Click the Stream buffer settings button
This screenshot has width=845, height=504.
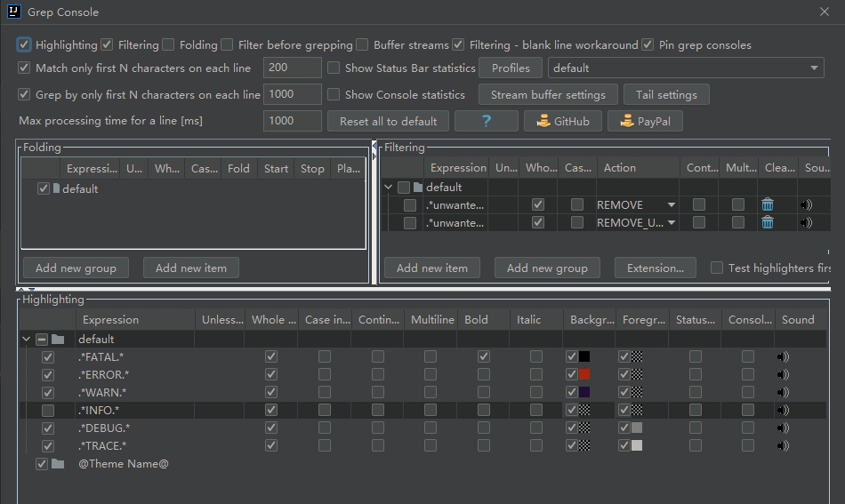point(548,94)
